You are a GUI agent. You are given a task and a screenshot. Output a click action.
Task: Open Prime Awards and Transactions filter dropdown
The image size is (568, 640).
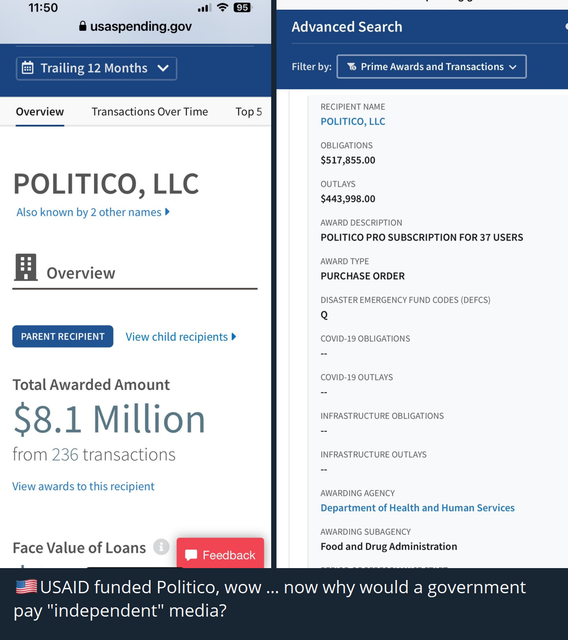tap(431, 67)
